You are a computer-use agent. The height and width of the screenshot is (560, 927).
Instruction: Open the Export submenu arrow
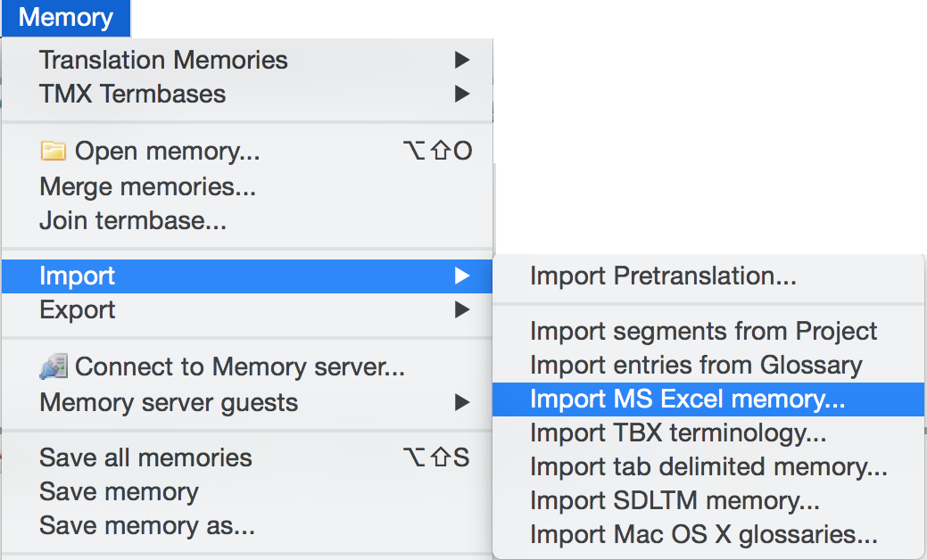click(461, 309)
